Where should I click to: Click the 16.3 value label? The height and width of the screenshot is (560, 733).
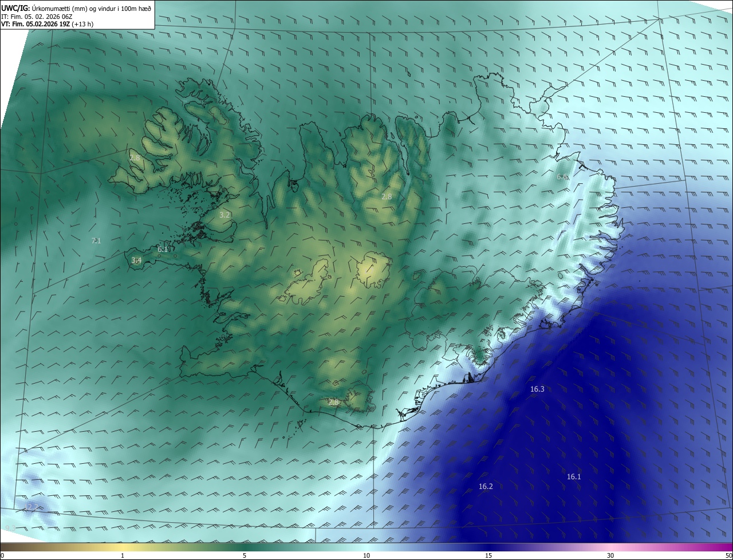click(537, 389)
